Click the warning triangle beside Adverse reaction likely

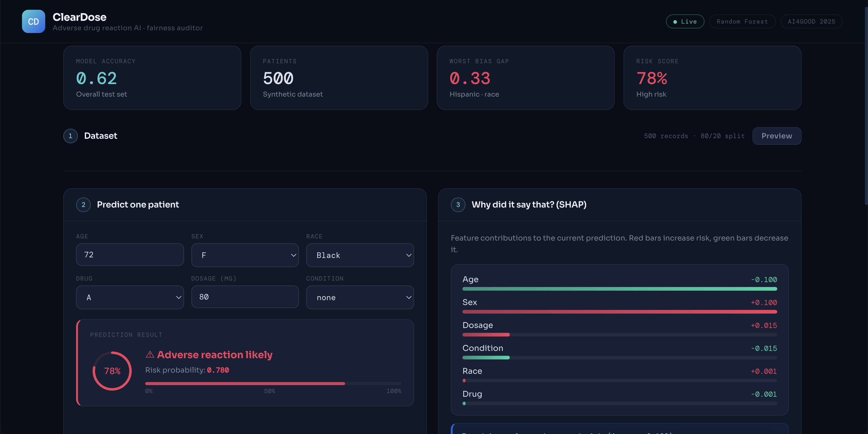(150, 355)
